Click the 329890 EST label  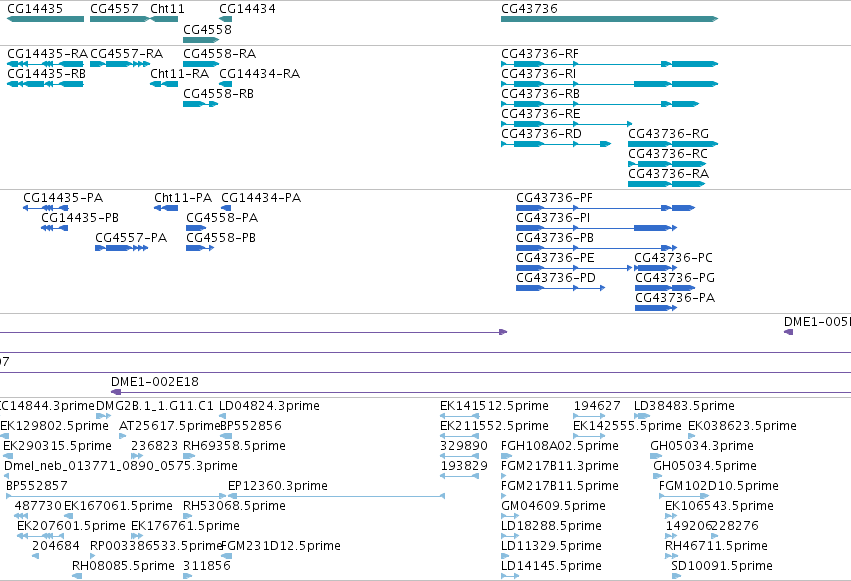point(463,446)
